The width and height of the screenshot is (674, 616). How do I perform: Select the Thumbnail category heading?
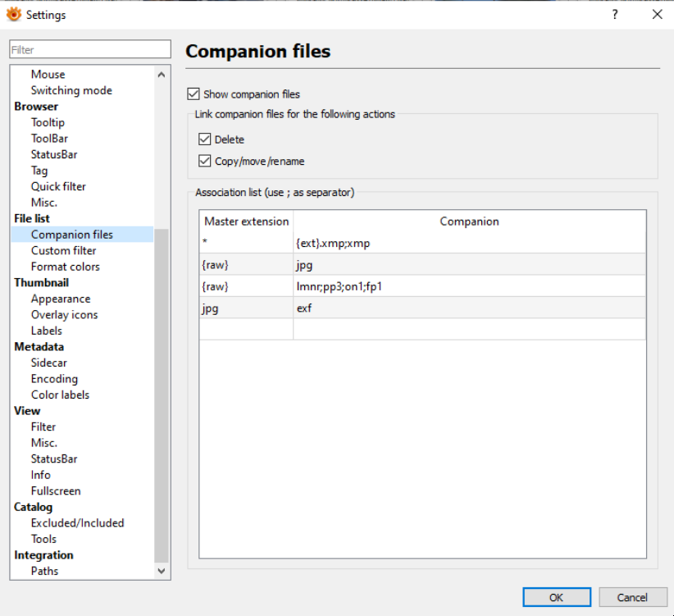[x=41, y=282]
